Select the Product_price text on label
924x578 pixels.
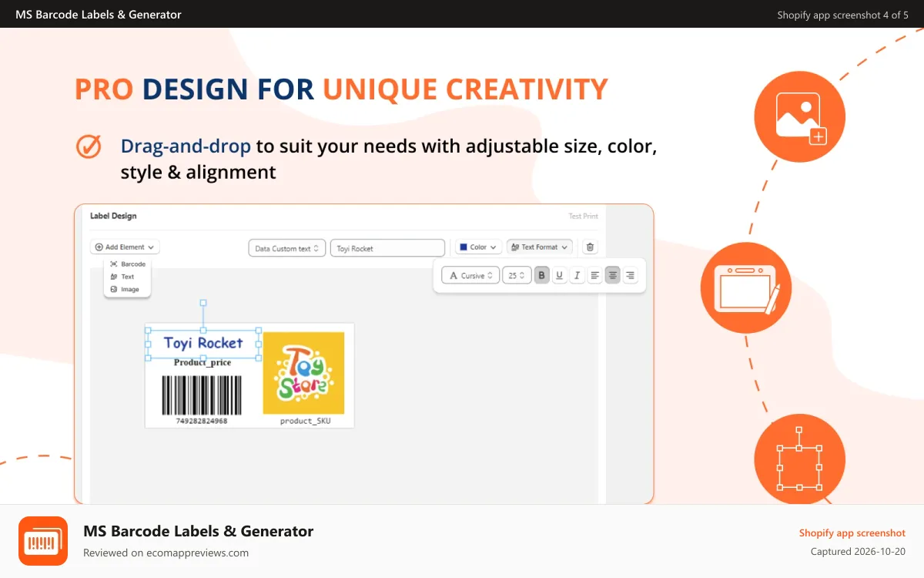tap(203, 363)
